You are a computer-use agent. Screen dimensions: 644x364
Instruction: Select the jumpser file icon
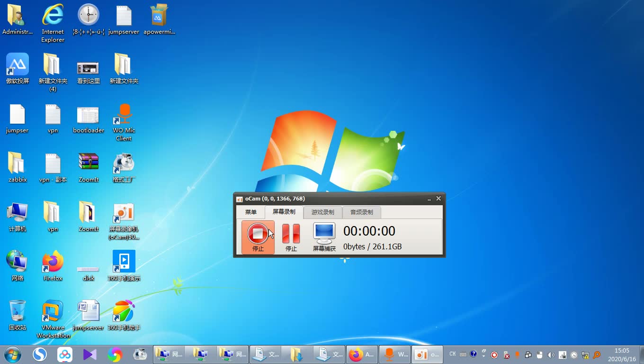[18, 118]
